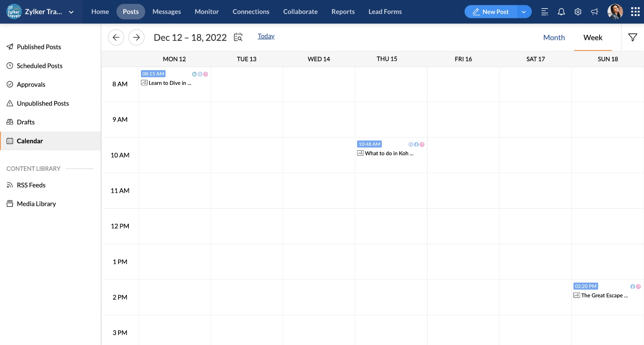644x345 pixels.
Task: Open your profile avatar picture
Action: (616, 11)
